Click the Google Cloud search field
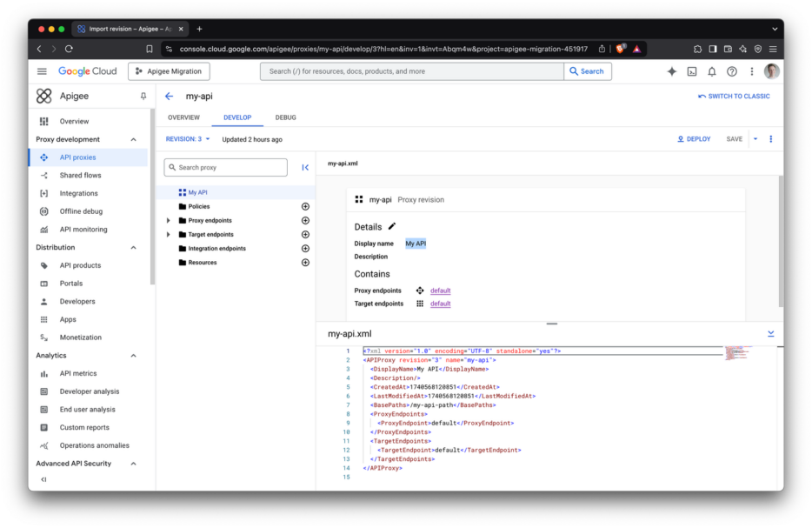The width and height of the screenshot is (812, 528). [412, 71]
